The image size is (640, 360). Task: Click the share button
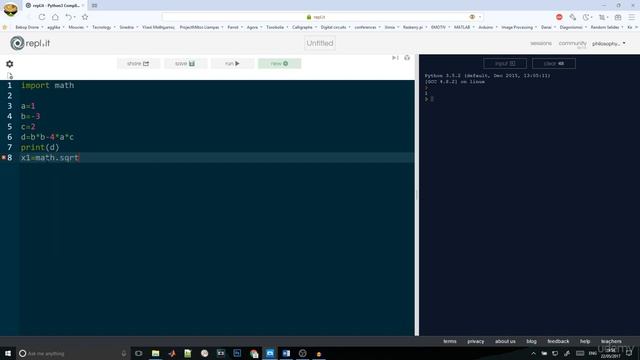(138, 64)
